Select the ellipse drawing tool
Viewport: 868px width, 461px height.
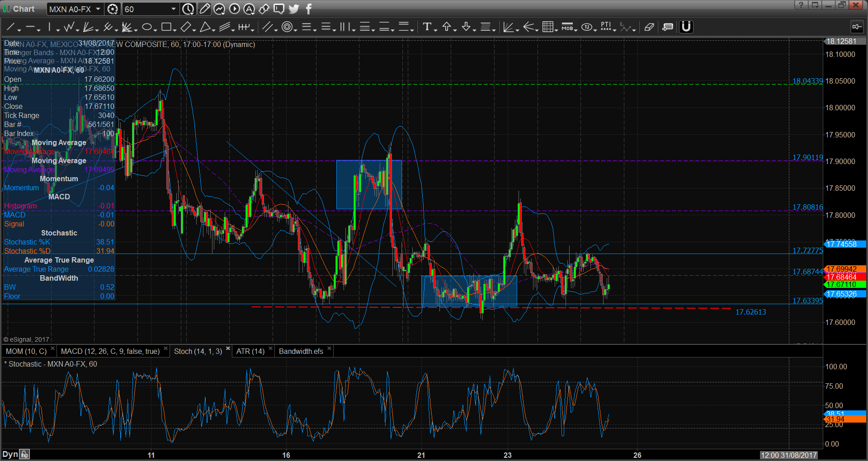coord(146,27)
